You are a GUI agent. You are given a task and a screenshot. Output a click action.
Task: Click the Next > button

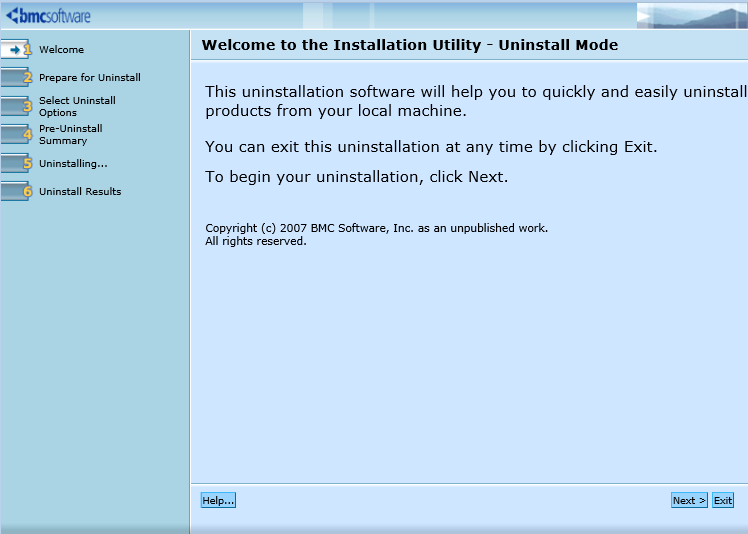pyautogui.click(x=689, y=500)
